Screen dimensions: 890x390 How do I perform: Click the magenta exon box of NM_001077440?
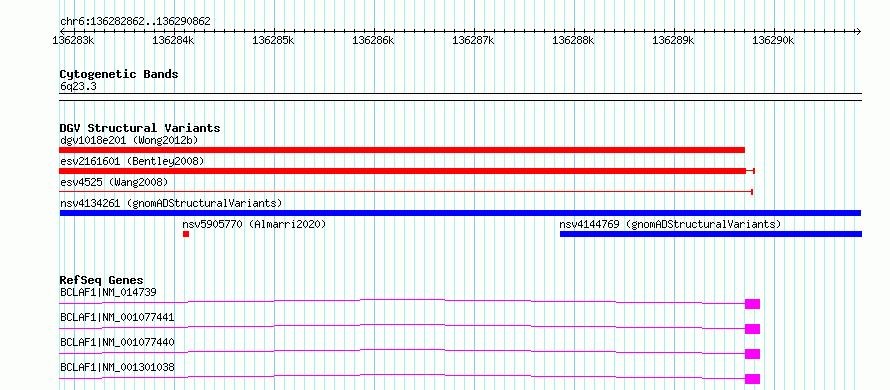click(x=752, y=354)
